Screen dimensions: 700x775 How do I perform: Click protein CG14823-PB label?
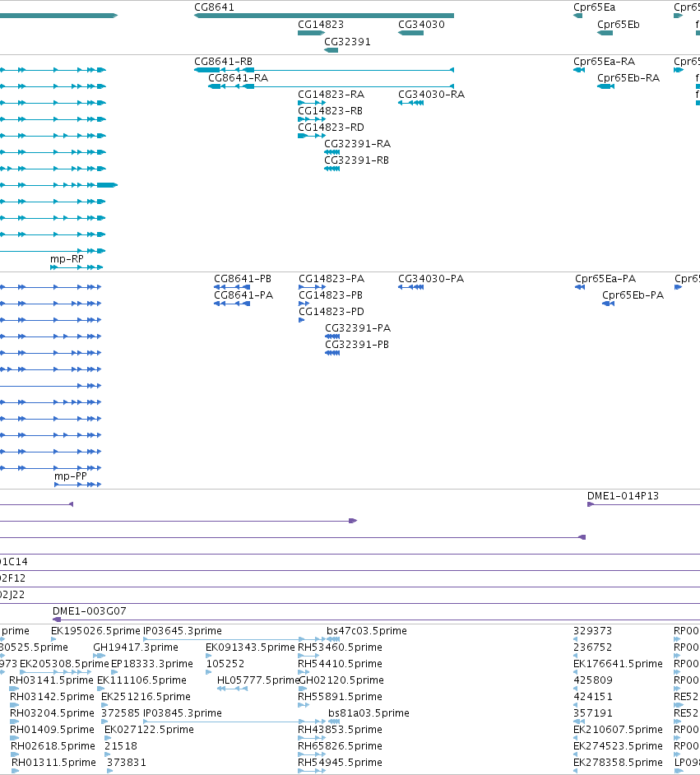[x=331, y=295]
